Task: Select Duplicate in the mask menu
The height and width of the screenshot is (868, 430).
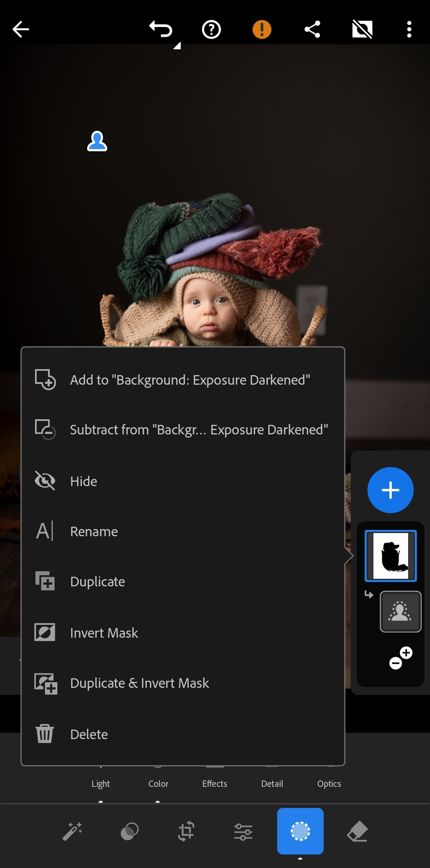Action: pos(98,582)
